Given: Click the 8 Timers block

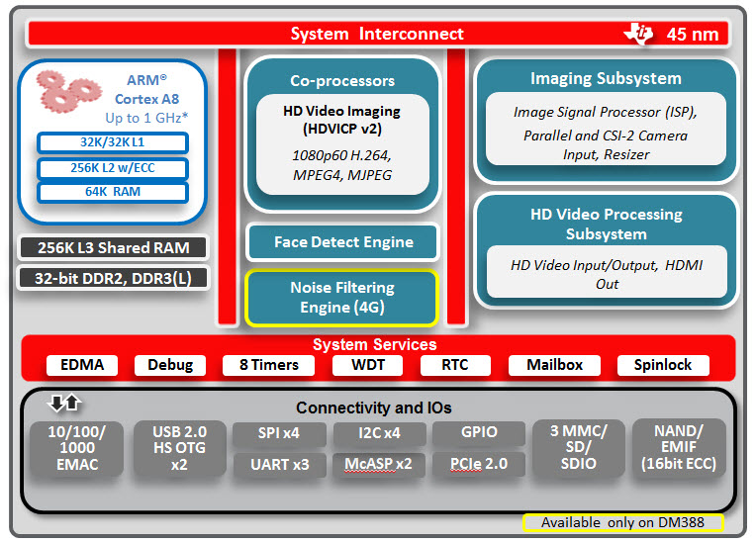Looking at the screenshot, I should tap(268, 365).
